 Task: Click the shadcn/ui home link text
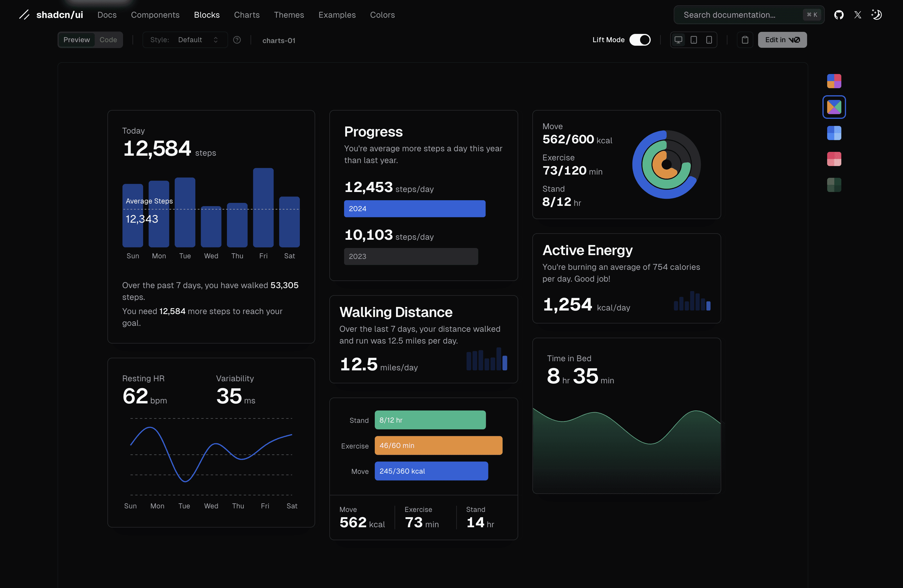(x=60, y=15)
